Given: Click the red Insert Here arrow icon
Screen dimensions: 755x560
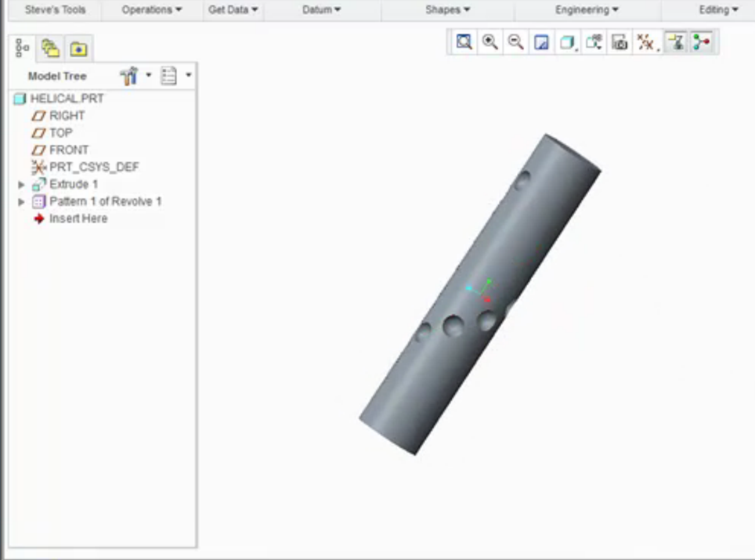Looking at the screenshot, I should [38, 219].
